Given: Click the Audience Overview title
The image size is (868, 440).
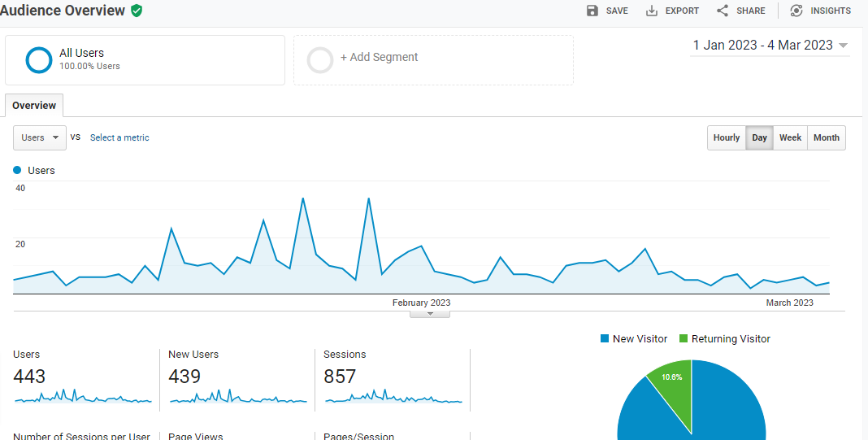Looking at the screenshot, I should [x=63, y=11].
